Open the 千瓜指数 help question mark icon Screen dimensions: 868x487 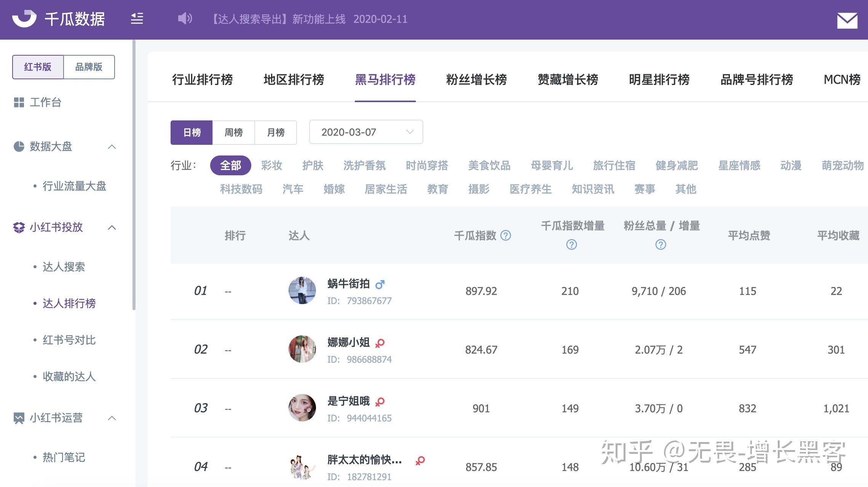(x=505, y=235)
